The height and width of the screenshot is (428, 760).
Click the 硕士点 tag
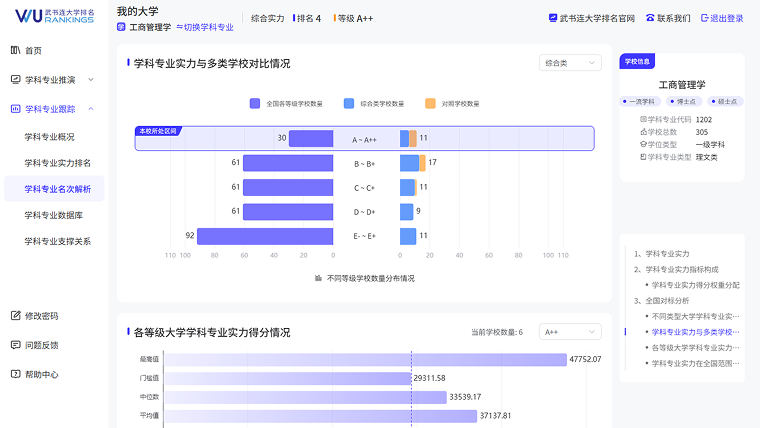724,101
